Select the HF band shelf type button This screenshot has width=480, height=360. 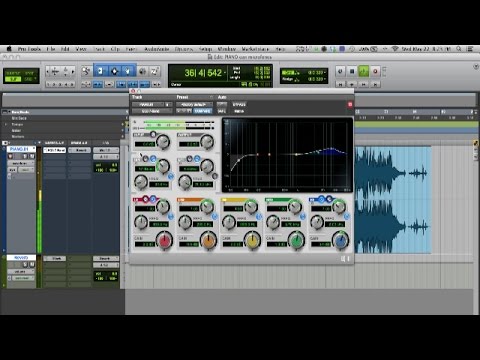click(x=329, y=199)
